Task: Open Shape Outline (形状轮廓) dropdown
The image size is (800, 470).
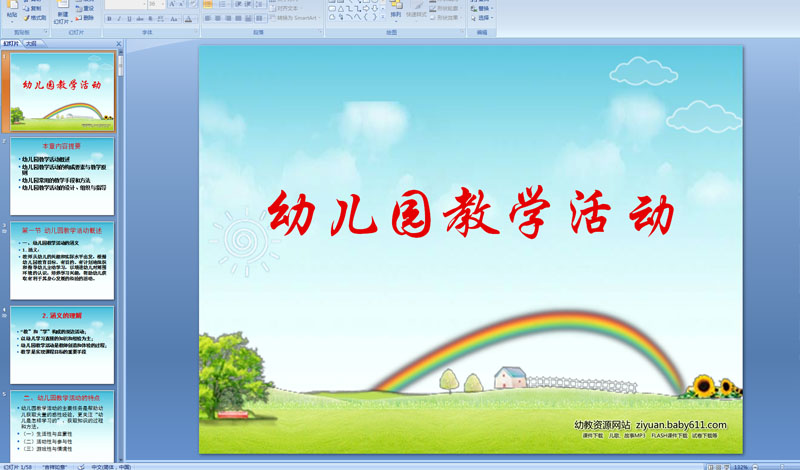Action: 445,8
